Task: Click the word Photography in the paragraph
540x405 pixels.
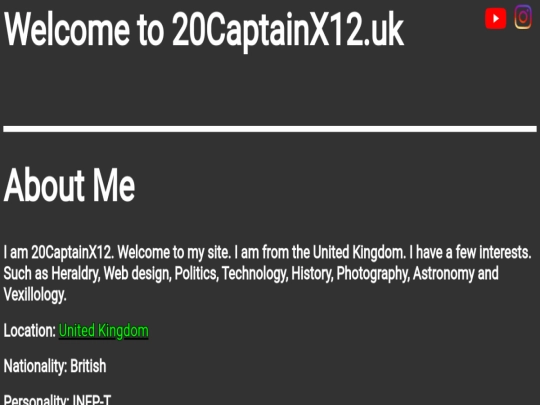Action: pyautogui.click(x=373, y=274)
